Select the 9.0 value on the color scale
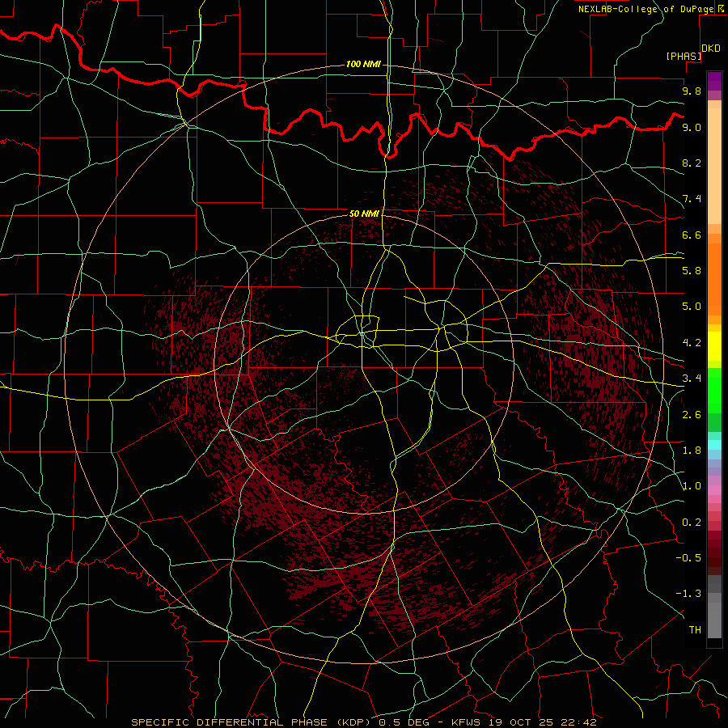 692,127
